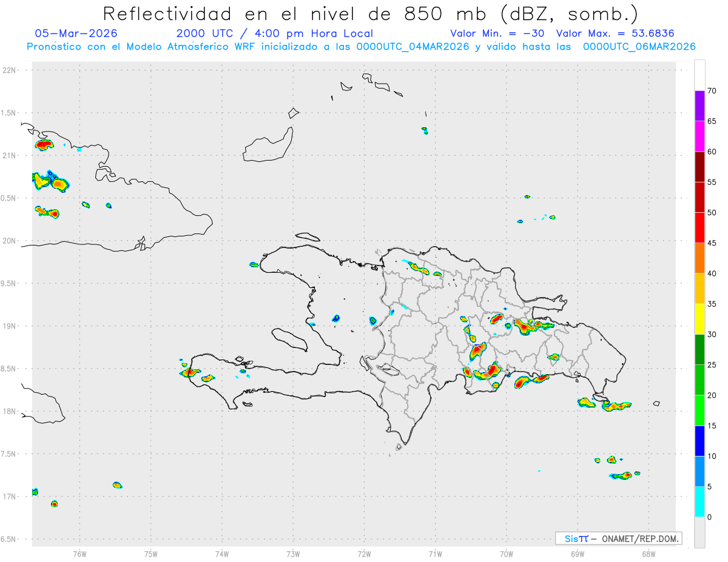Image resolution: width=728 pixels, height=562 pixels.
Task: Click the '68W' longitude label
Action: [648, 554]
